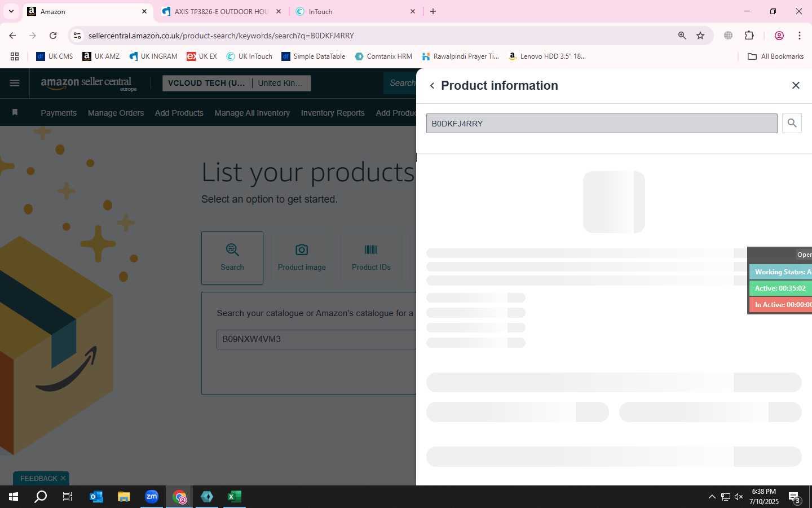This screenshot has width=812, height=508.
Task: Open the United Kingdom marketplace selector
Action: pyautogui.click(x=281, y=83)
